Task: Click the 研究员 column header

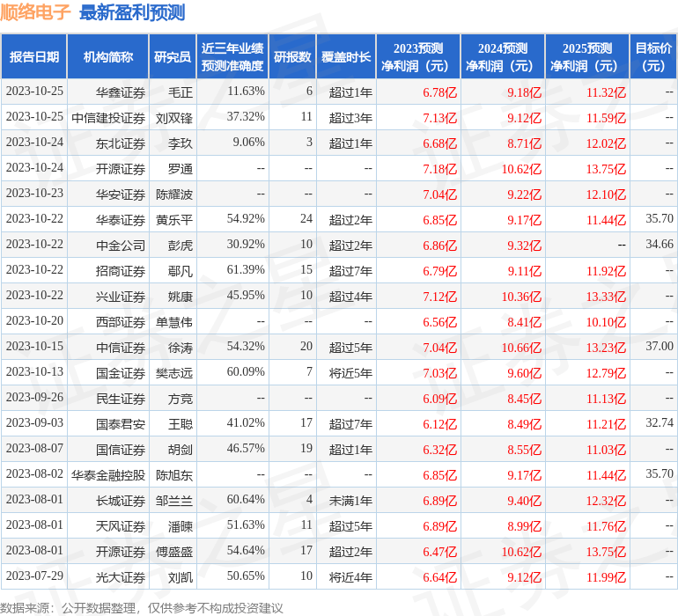Action: click(173, 56)
